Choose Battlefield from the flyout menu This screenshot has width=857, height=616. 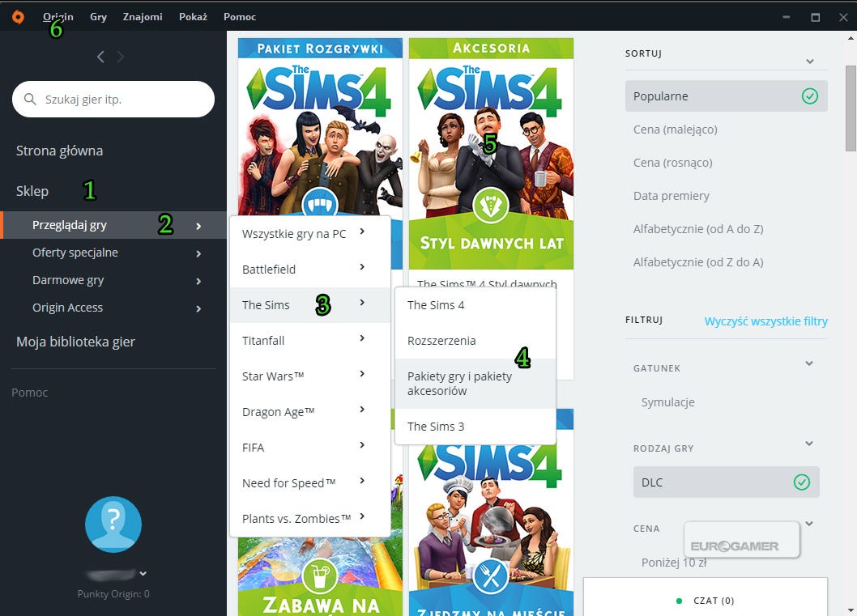310,270
